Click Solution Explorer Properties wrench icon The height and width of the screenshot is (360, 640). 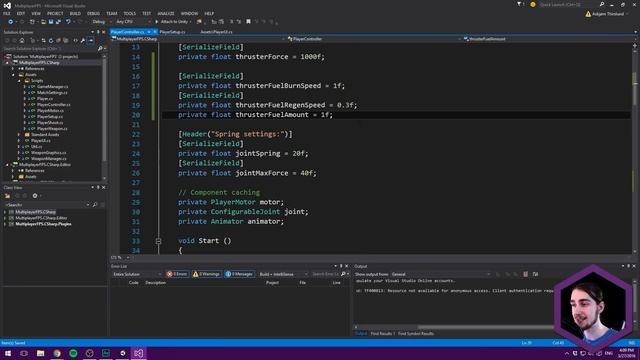[83, 40]
